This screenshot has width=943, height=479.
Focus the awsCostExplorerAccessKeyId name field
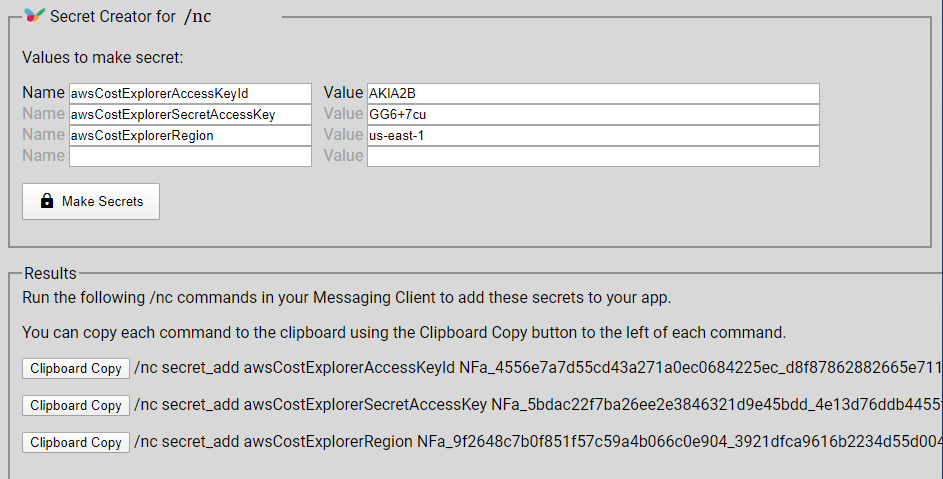(190, 93)
